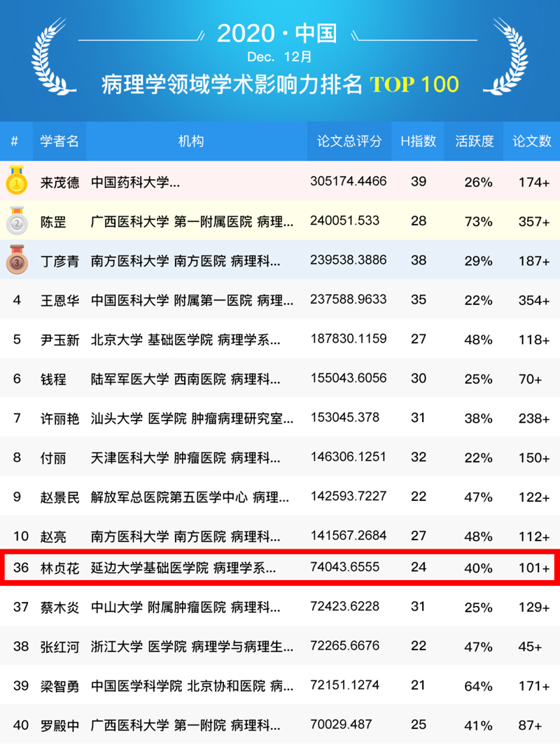Image resolution: width=560 pixels, height=746 pixels.
Task: Click the H指数 column header
Action: coord(418,141)
